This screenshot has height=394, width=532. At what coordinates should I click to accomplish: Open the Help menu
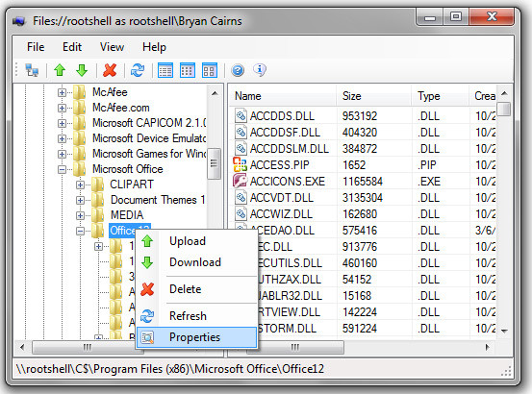click(x=154, y=47)
